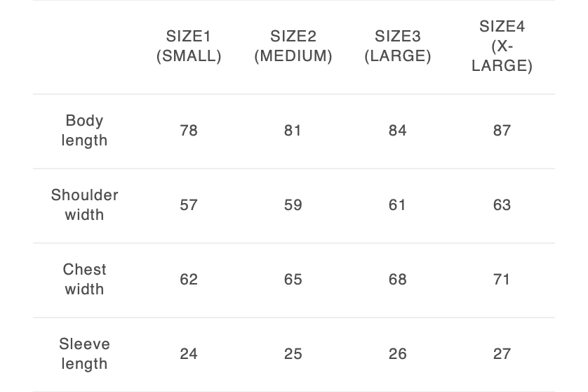Click Shoulder width value 63
Viewport: 588px width, 392px height.
pyautogui.click(x=502, y=205)
